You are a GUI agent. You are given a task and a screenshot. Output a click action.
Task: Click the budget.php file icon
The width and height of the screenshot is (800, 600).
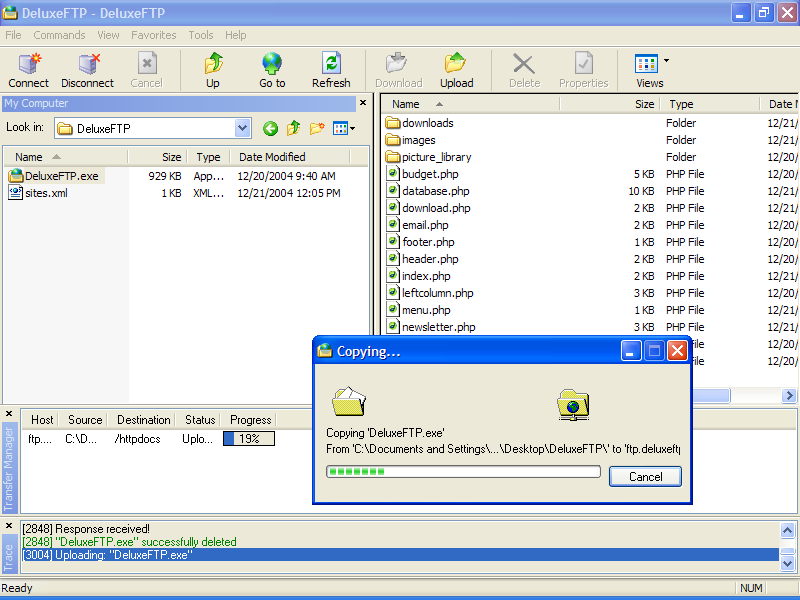tap(392, 173)
